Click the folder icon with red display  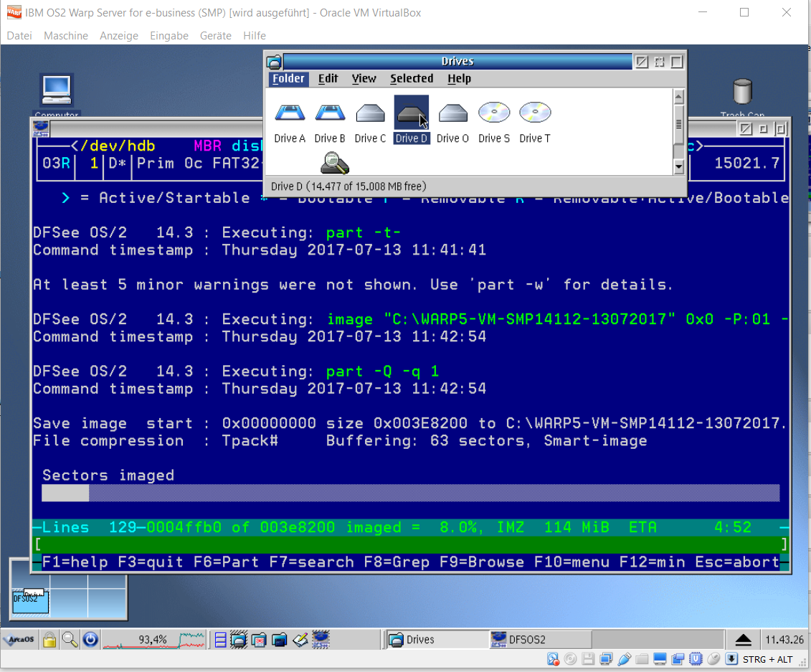click(259, 640)
